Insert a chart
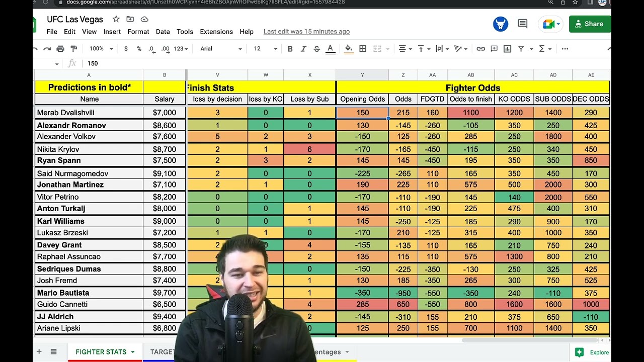The height and width of the screenshot is (362, 644). coord(507,49)
